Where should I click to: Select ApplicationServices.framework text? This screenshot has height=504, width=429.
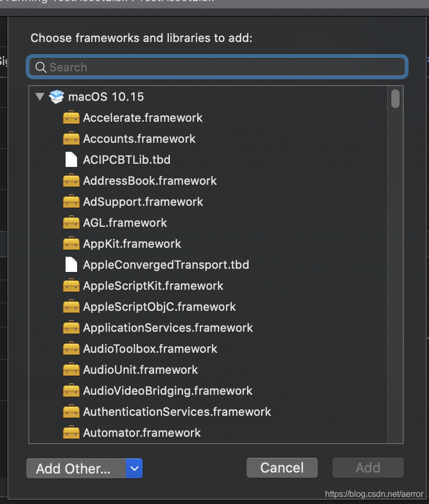point(168,328)
